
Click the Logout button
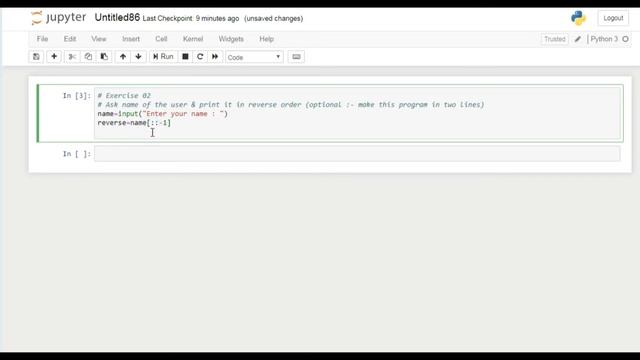coord(613,18)
